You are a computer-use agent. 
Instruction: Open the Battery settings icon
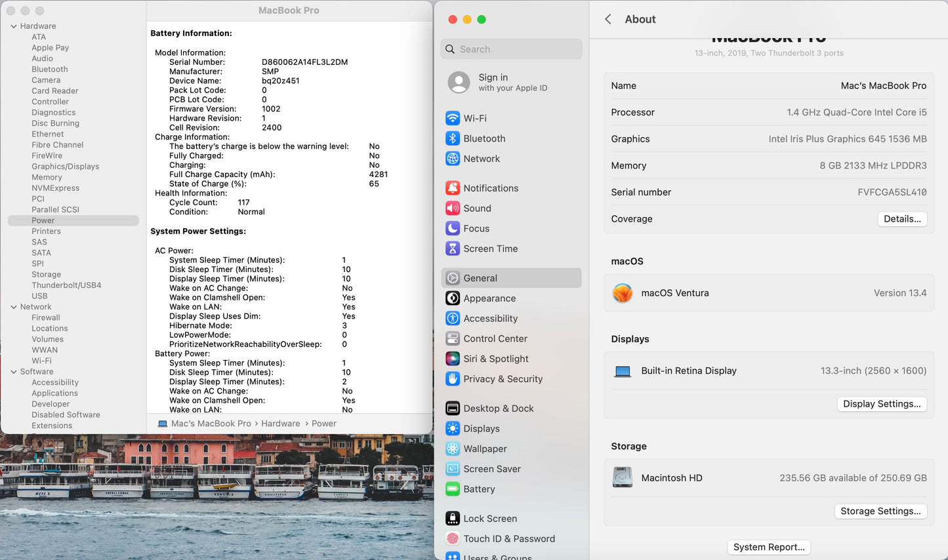[453, 489]
